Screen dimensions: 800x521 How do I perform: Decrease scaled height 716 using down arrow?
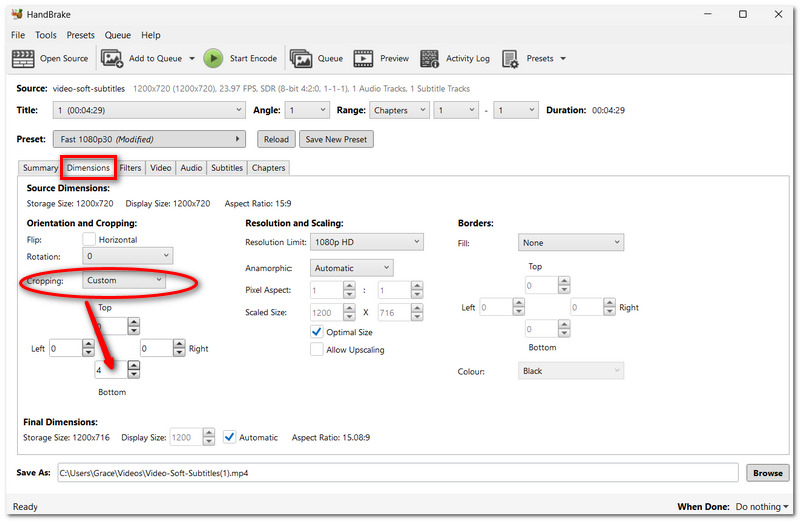click(417, 317)
